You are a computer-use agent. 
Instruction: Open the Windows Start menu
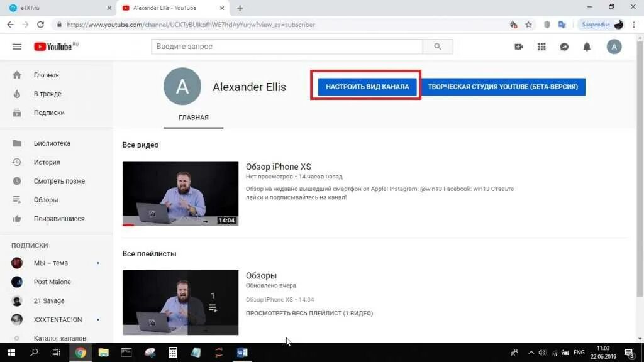pos(11,353)
